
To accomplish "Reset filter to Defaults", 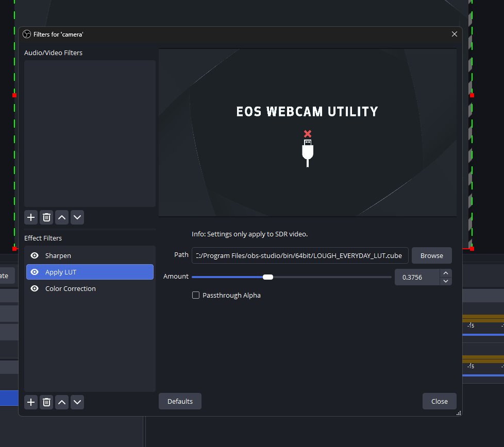I will click(x=180, y=401).
